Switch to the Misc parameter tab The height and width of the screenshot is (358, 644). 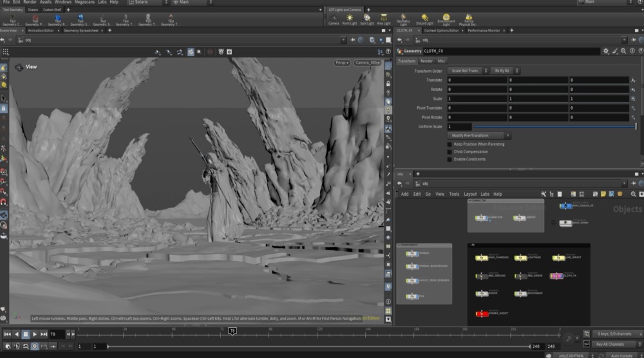pyautogui.click(x=441, y=61)
